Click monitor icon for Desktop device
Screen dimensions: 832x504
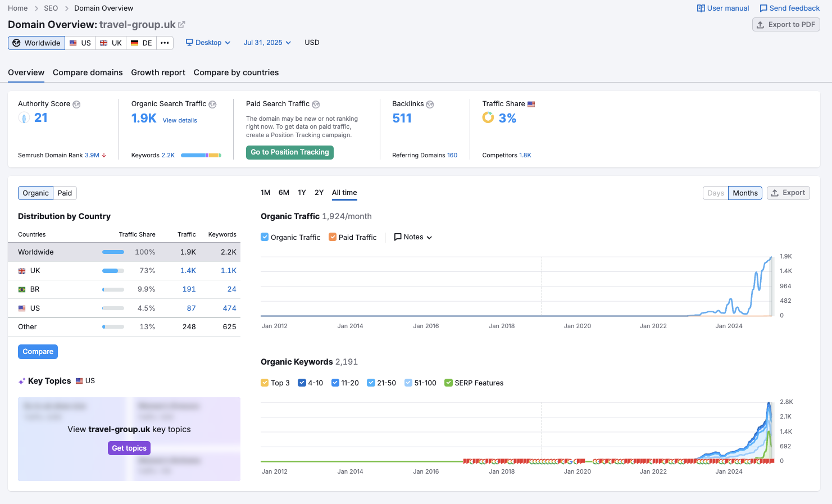coord(189,43)
